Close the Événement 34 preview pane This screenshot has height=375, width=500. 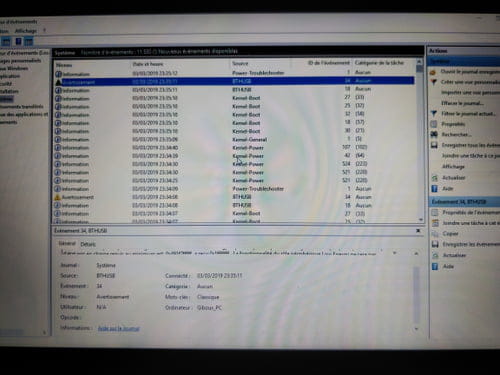[x=418, y=231]
